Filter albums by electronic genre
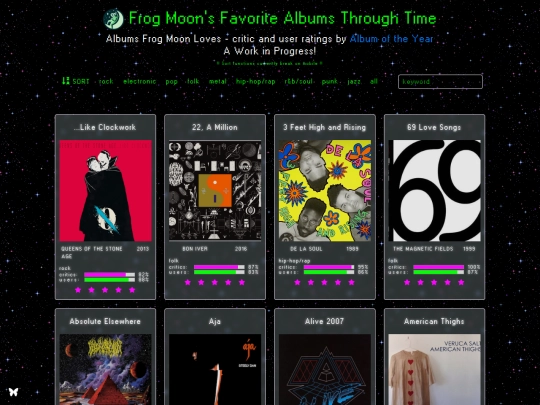Viewport: 540px width, 405px height. [x=139, y=82]
